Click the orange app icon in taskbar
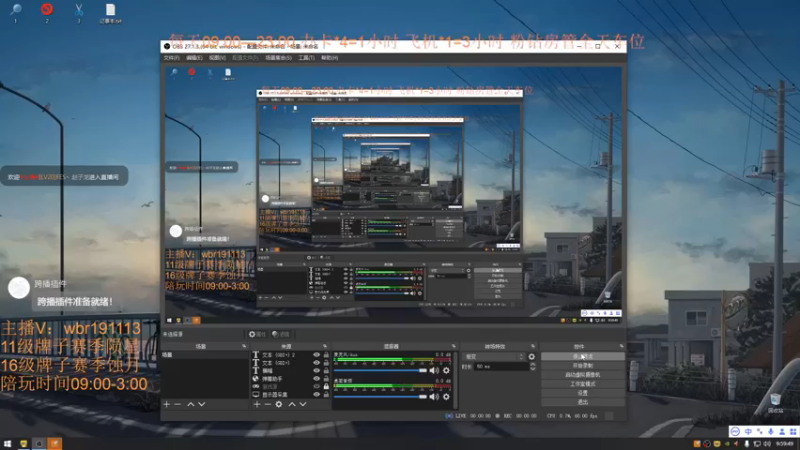 55,444
